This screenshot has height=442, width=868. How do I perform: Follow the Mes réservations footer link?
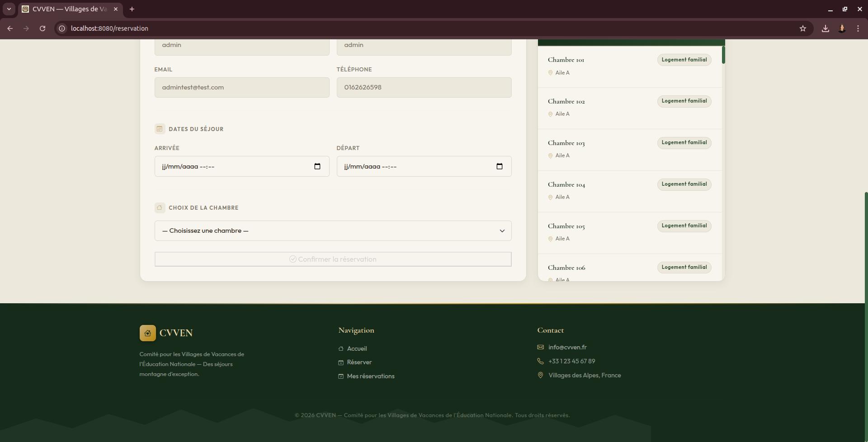pos(370,376)
